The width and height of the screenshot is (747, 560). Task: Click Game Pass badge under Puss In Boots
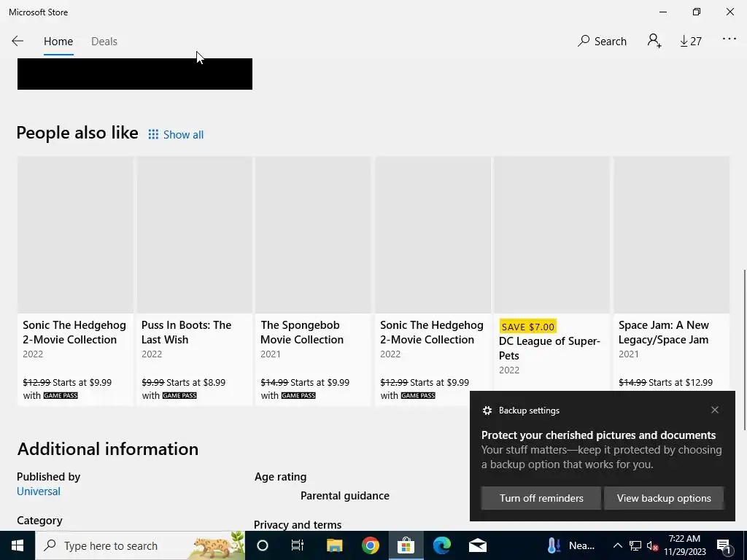pyautogui.click(x=179, y=395)
